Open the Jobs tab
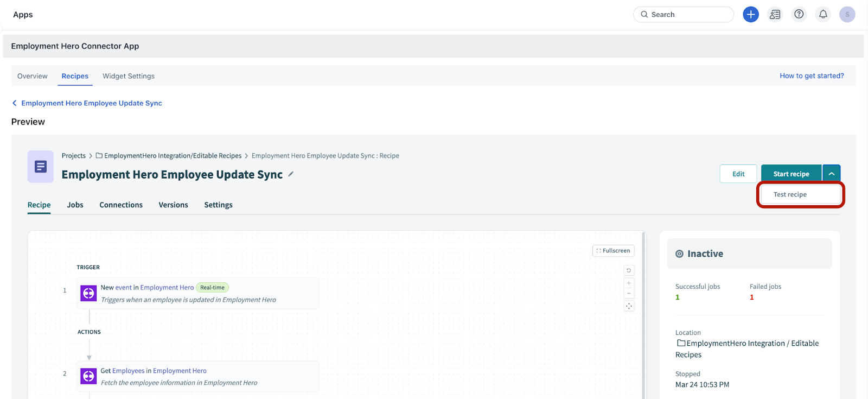This screenshot has width=868, height=399. [75, 205]
